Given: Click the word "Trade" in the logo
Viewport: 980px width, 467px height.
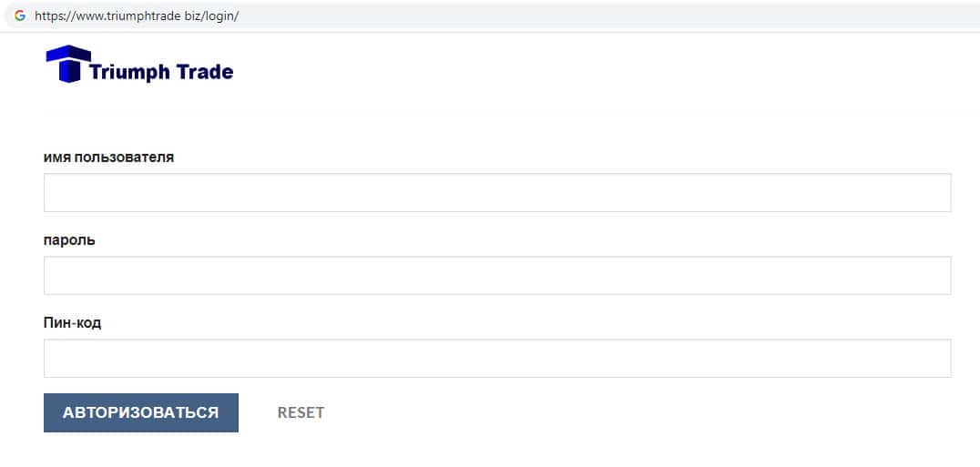Looking at the screenshot, I should pyautogui.click(x=205, y=72).
